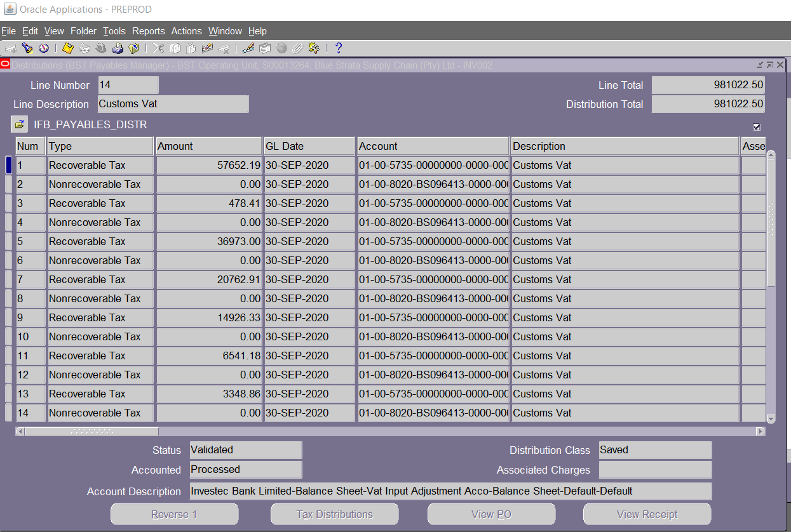This screenshot has width=791, height=532.
Task: Open the Folder menu
Action: [83, 31]
